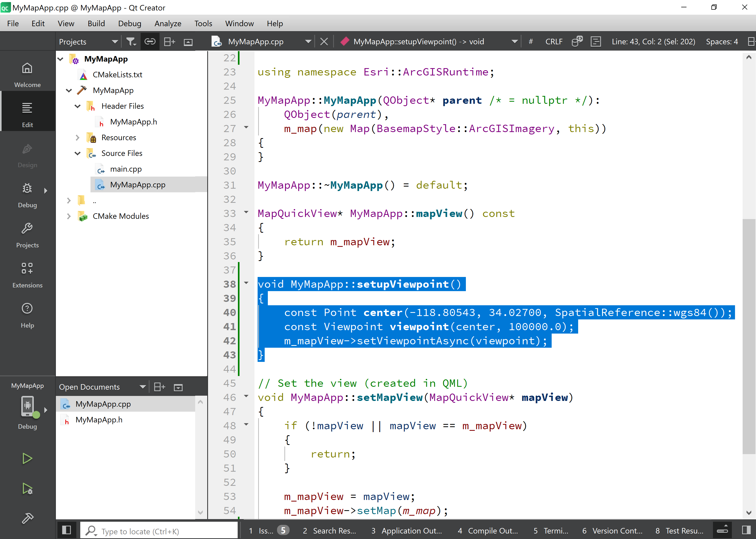The width and height of the screenshot is (756, 539).
Task: Start debugging with Run-and-debug icon
Action: click(27, 488)
